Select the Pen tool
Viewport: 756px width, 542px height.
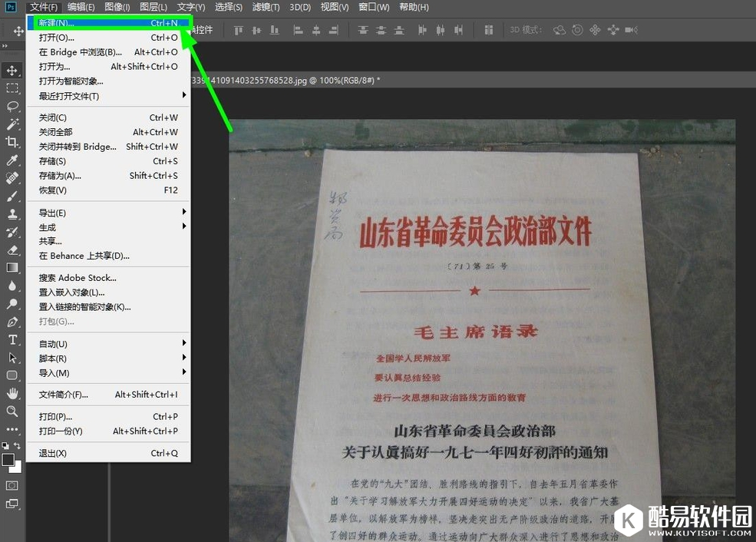pos(12,322)
